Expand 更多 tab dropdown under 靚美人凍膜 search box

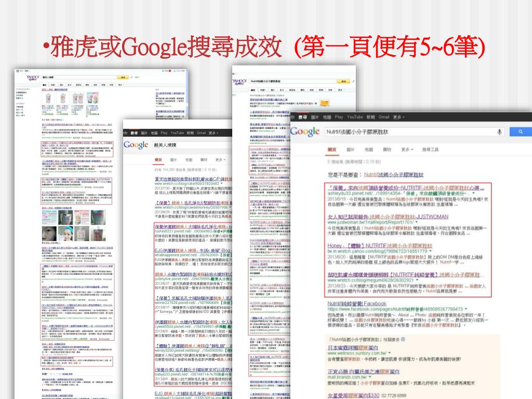point(220,159)
